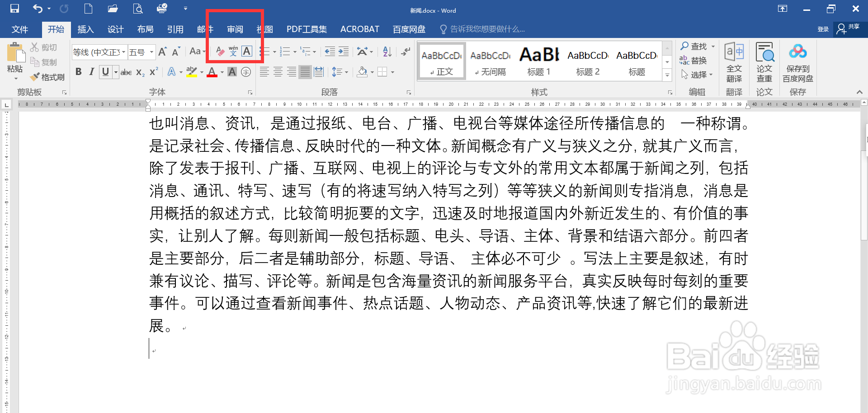
Task: Toggle Align right paragraph
Action: click(292, 72)
